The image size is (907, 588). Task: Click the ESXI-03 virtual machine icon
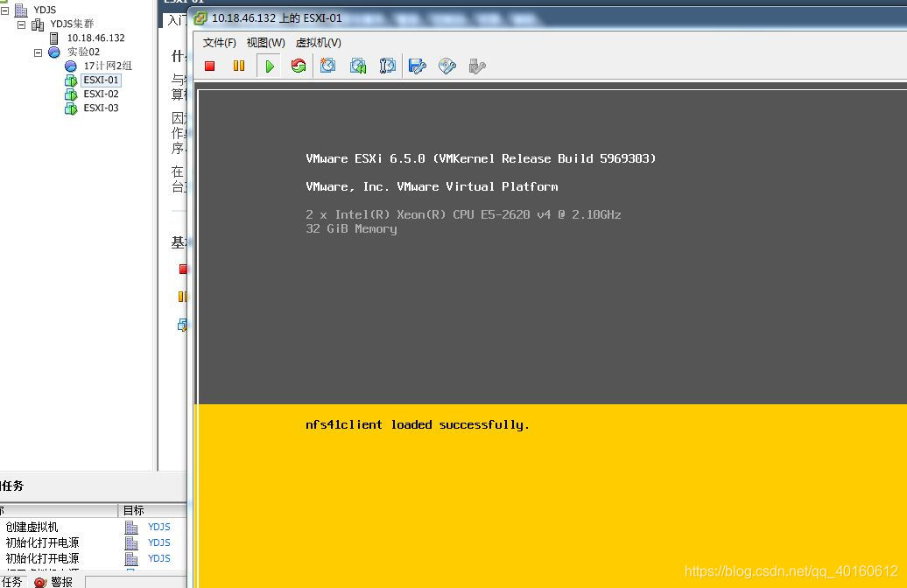[71, 108]
